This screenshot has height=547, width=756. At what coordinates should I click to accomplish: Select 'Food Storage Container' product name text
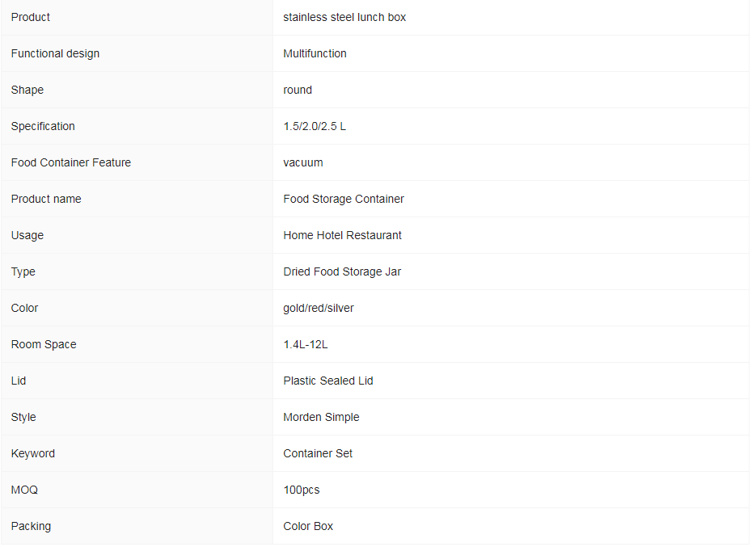coord(344,199)
